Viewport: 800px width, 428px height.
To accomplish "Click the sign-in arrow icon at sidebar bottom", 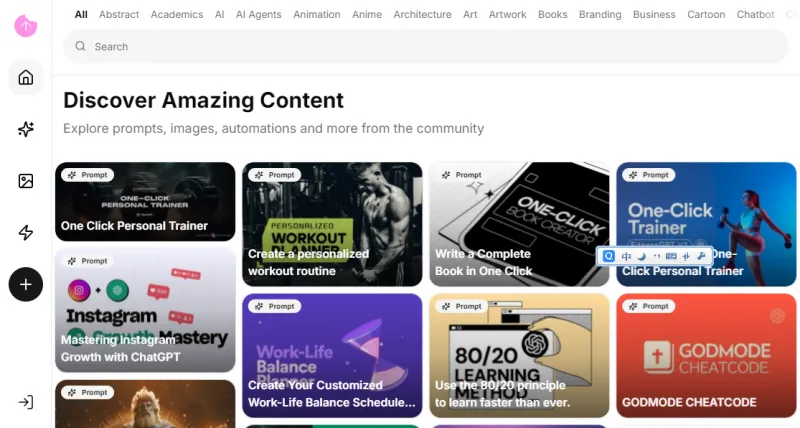I will (26, 402).
